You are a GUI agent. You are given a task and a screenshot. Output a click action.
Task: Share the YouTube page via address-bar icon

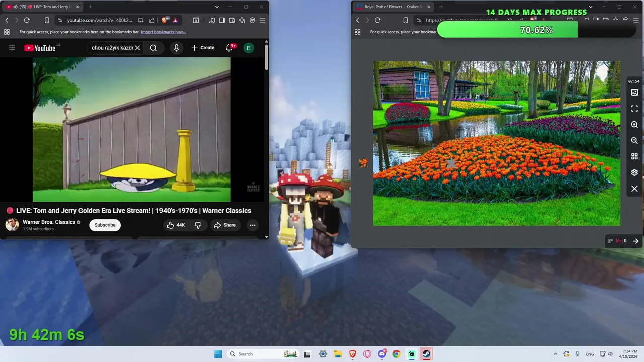point(152,20)
